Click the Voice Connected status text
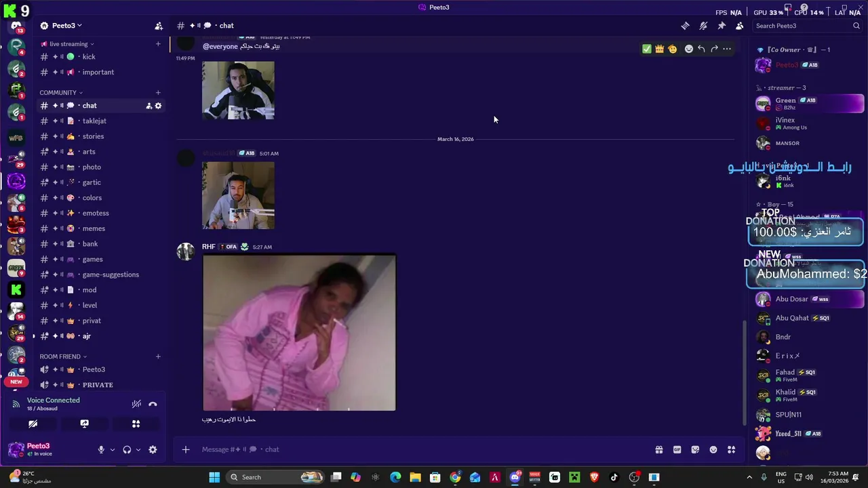The width and height of the screenshot is (868, 488). click(x=54, y=401)
